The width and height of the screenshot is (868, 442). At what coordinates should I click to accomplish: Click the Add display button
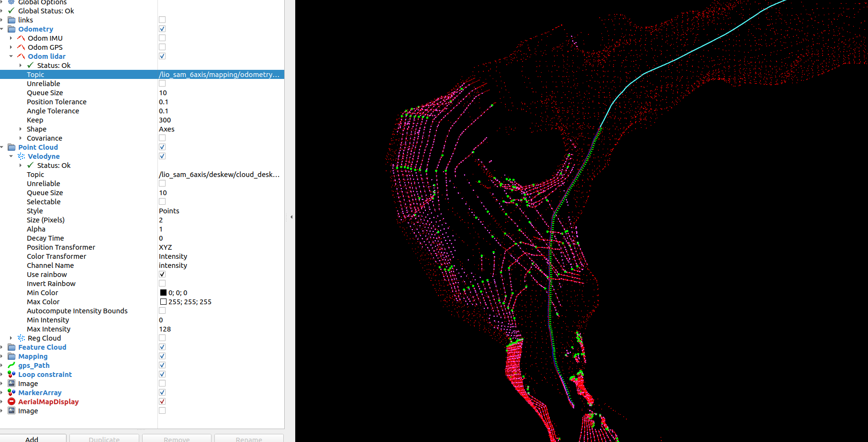tap(32, 438)
